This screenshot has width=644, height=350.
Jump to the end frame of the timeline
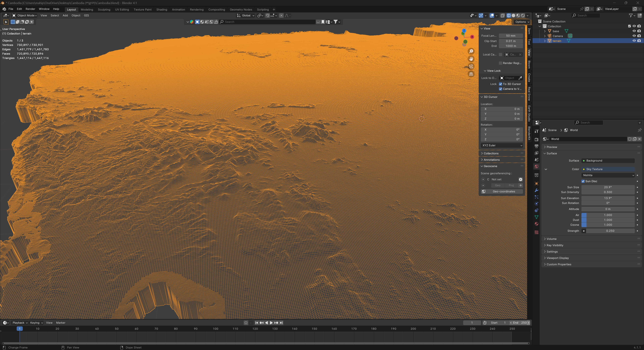(281, 323)
